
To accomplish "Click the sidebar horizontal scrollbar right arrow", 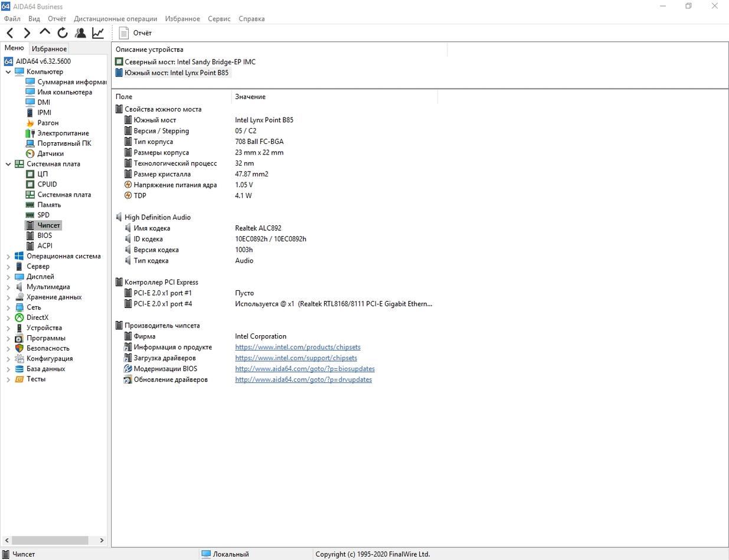I will coord(102,540).
